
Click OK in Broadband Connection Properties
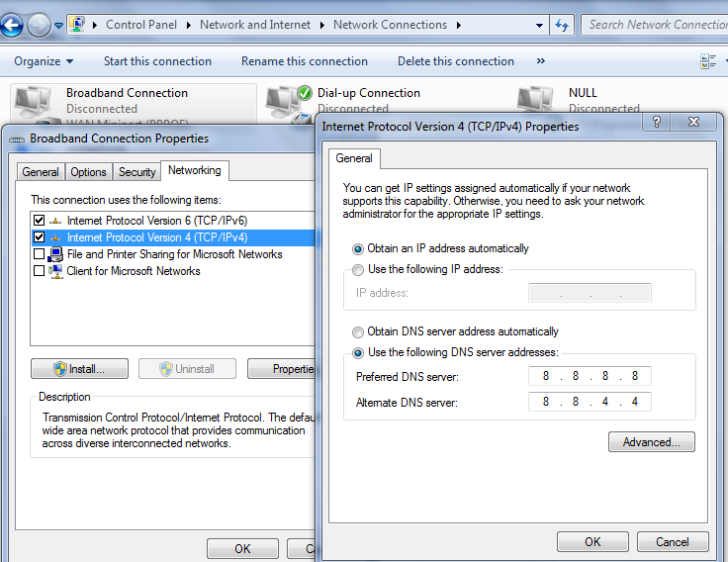(x=242, y=548)
